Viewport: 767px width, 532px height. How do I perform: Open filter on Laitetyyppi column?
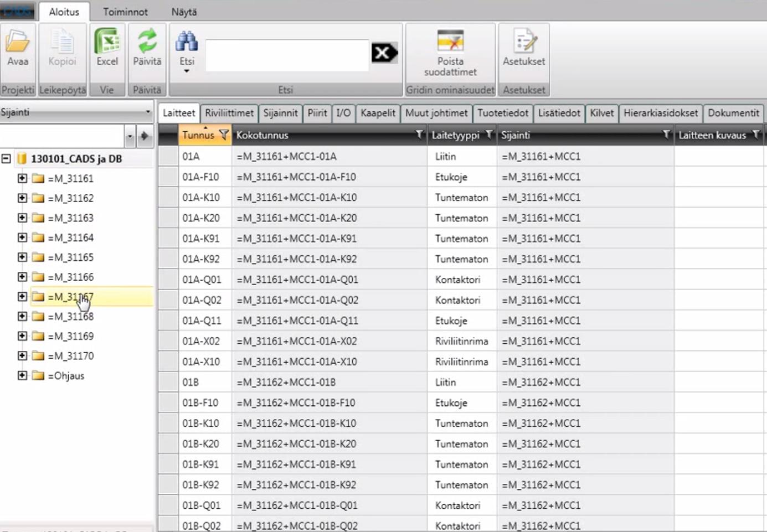(x=489, y=135)
